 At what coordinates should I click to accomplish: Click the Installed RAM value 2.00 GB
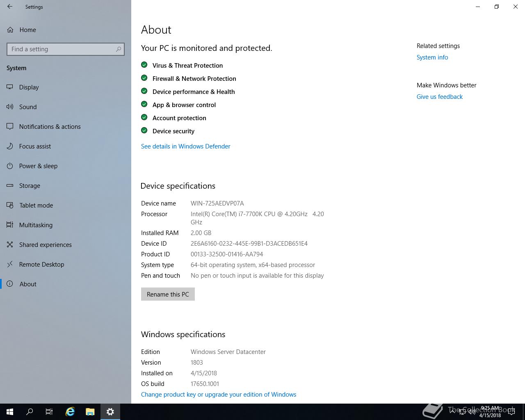201,233
